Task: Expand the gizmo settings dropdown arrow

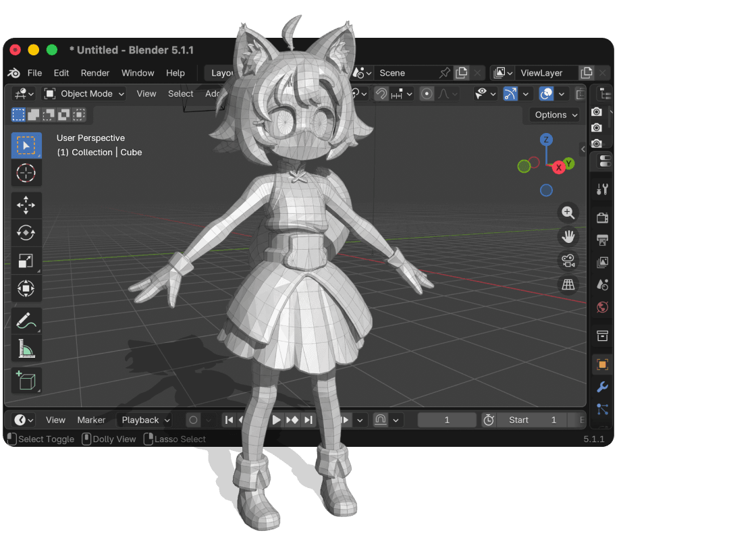Action: (x=526, y=94)
